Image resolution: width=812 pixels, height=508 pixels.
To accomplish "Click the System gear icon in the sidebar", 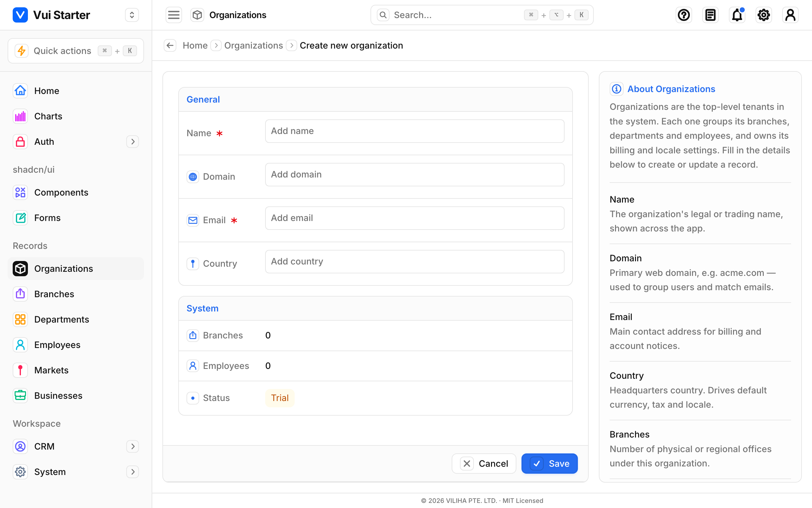I will pos(20,472).
